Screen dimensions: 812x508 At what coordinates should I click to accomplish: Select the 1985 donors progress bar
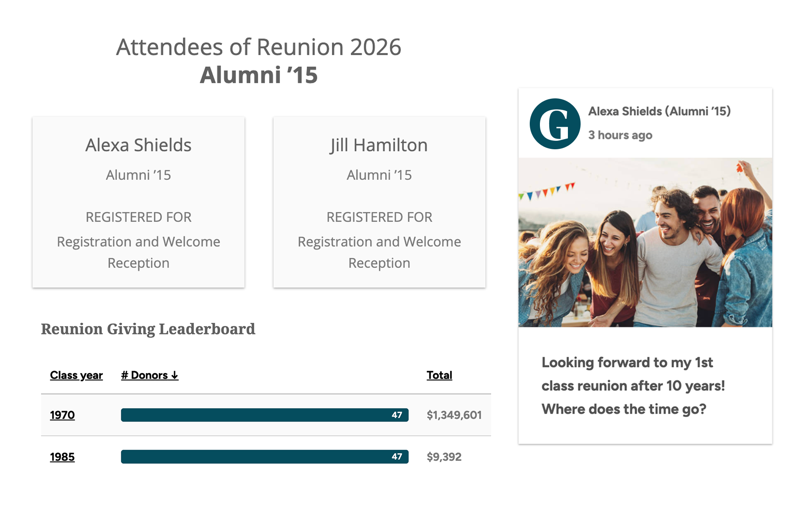pyautogui.click(x=264, y=457)
